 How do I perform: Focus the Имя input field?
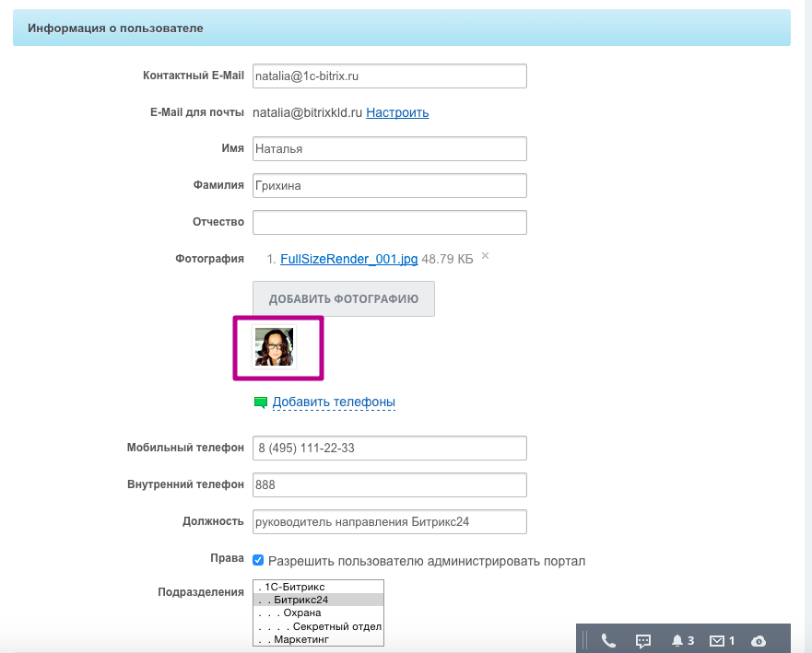(390, 149)
